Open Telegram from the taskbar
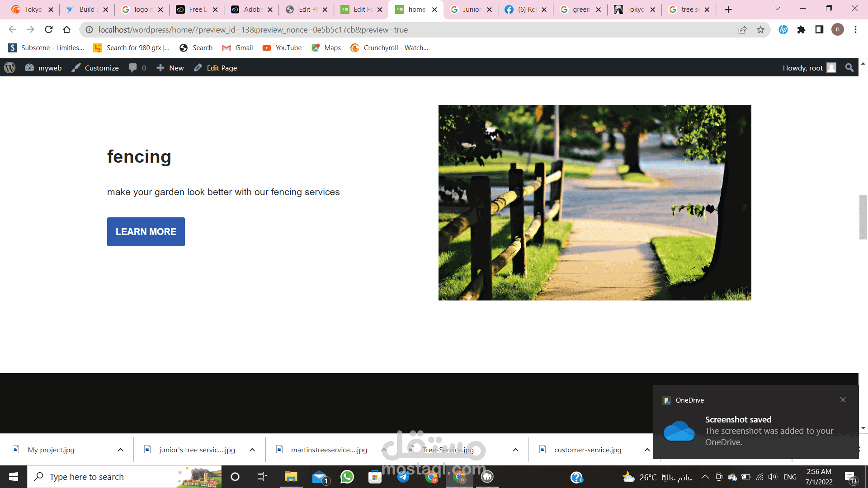Viewport: 868px width, 488px height. 403,477
